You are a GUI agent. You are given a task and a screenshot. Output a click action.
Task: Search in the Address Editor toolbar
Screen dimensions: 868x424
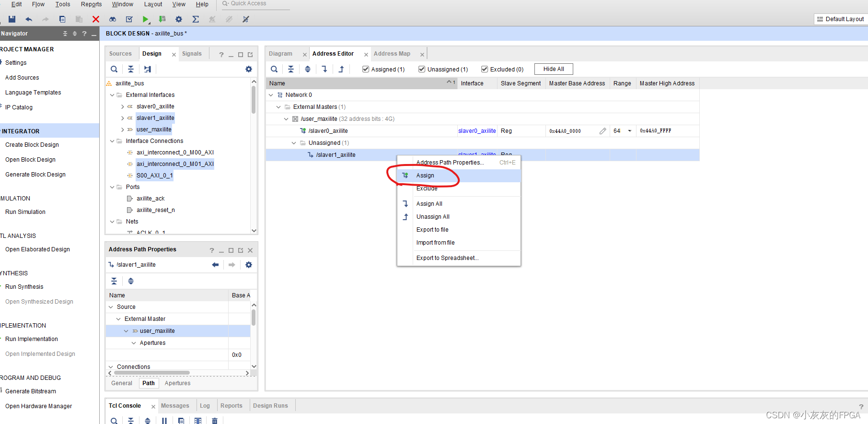274,69
